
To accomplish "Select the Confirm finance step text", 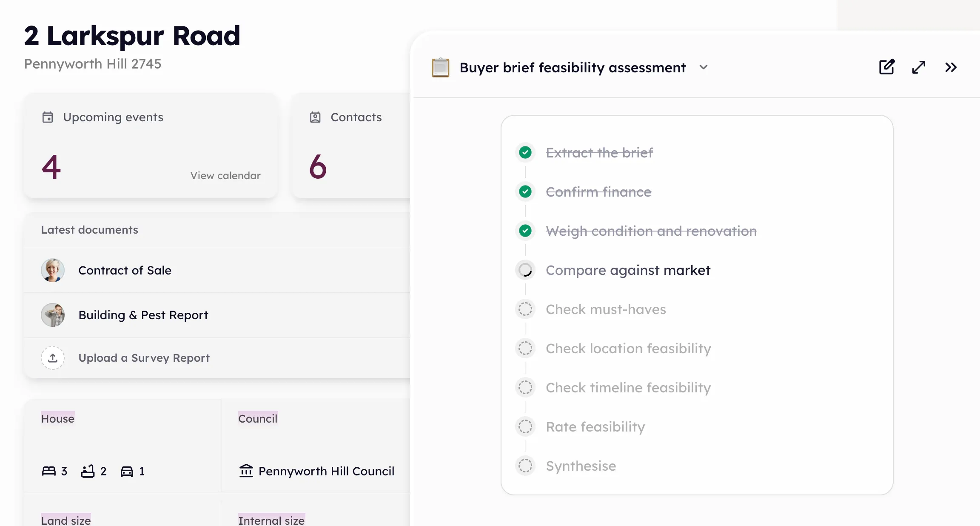I will click(x=598, y=192).
